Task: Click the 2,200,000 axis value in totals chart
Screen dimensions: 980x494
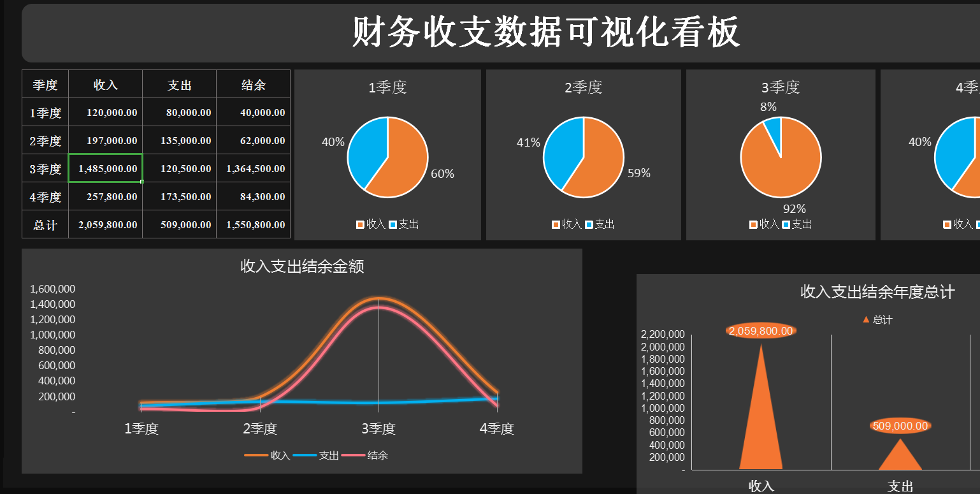Action: pos(663,335)
